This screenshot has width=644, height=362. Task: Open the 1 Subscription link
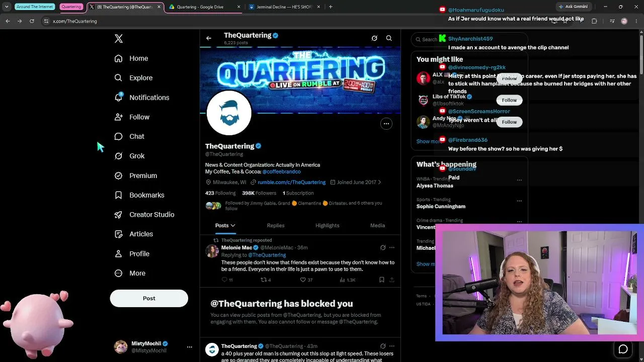point(298,193)
